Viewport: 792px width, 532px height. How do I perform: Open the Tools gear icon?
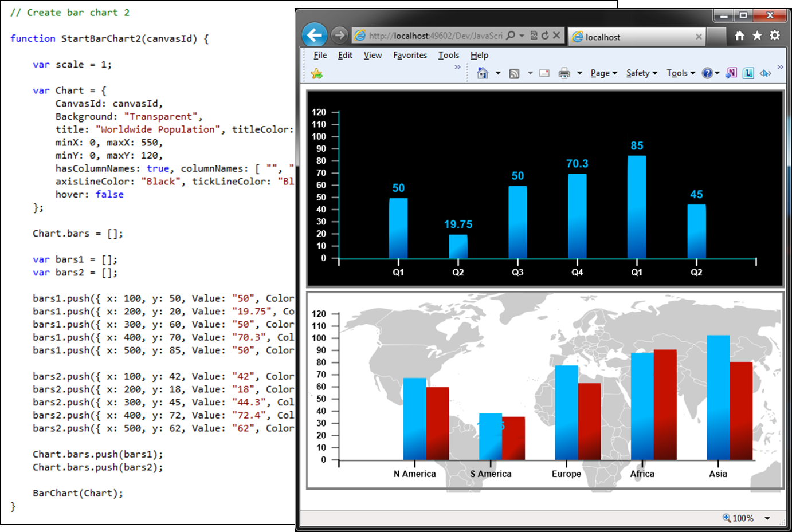[773, 36]
